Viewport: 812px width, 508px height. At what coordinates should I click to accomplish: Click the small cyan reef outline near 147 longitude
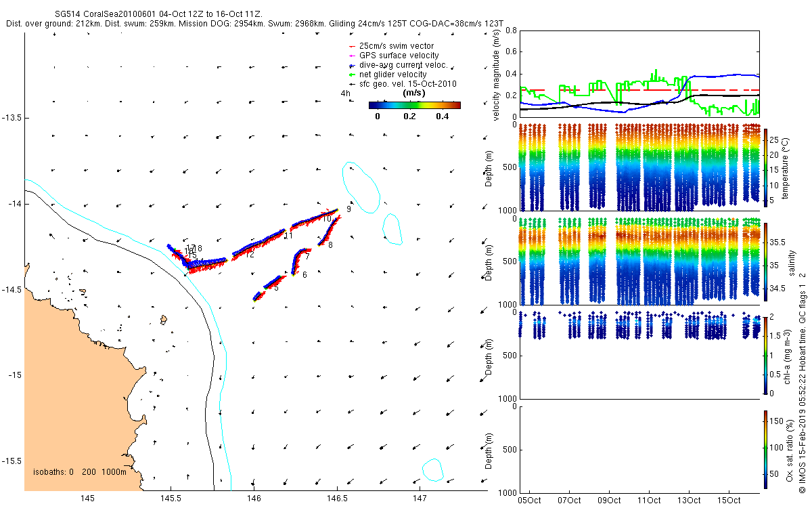coord(432,469)
